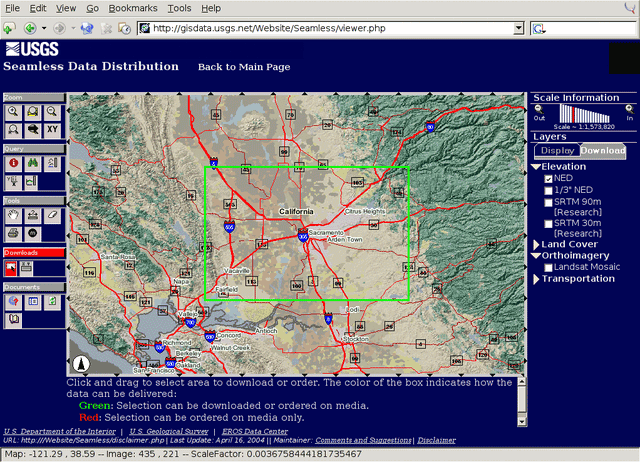Open the Bookmarks menu

tap(133, 8)
